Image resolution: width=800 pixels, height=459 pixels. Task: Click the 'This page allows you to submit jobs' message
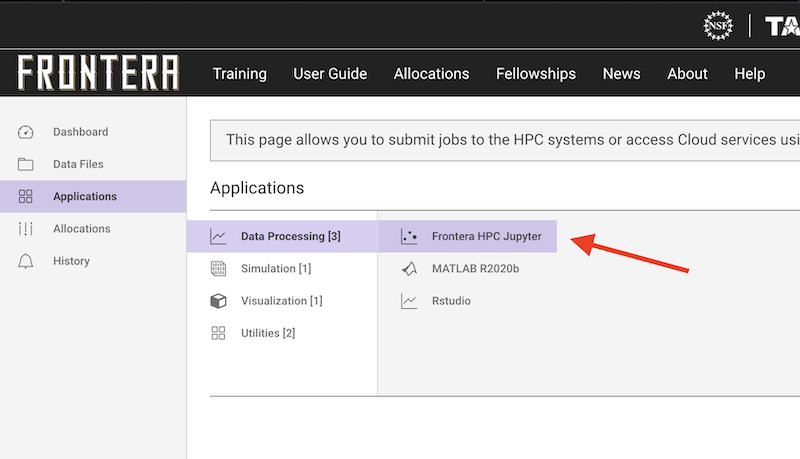505,140
